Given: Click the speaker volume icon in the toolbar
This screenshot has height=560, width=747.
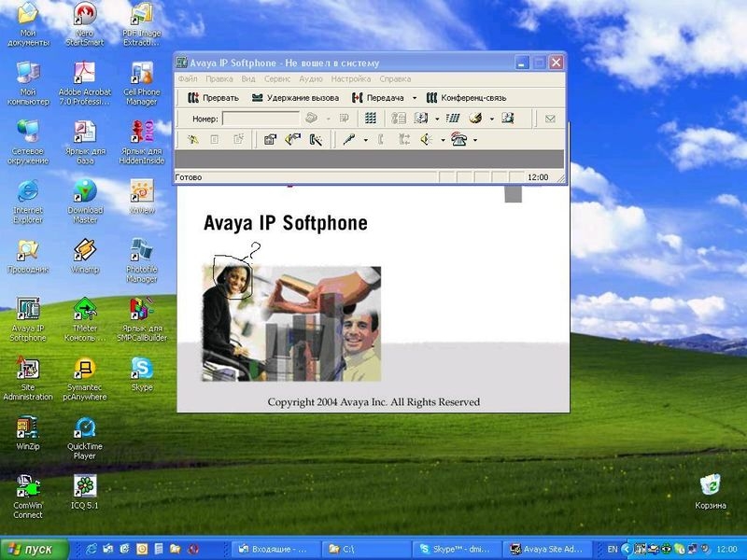Looking at the screenshot, I should (426, 140).
